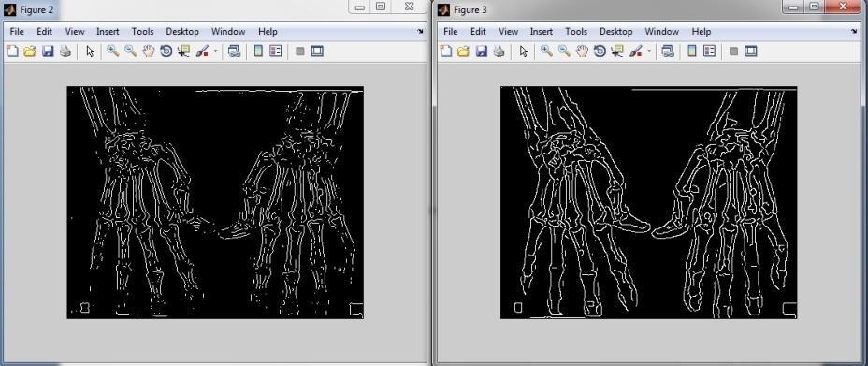
Task: Close the Figure 3 window
Action: click(x=843, y=7)
